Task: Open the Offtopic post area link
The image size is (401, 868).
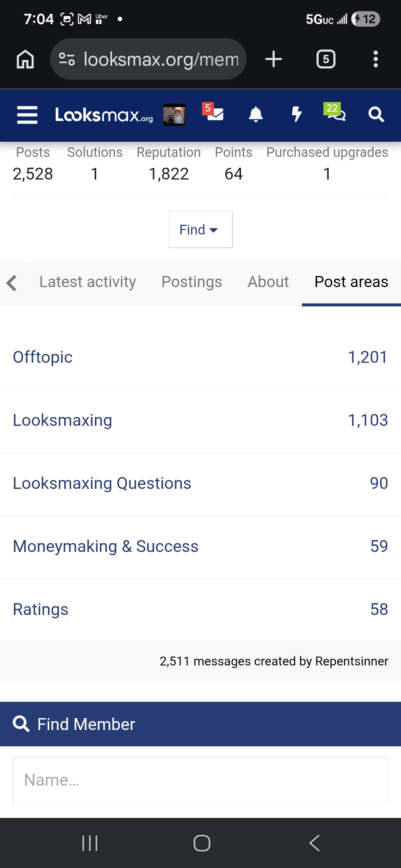Action: tap(43, 357)
